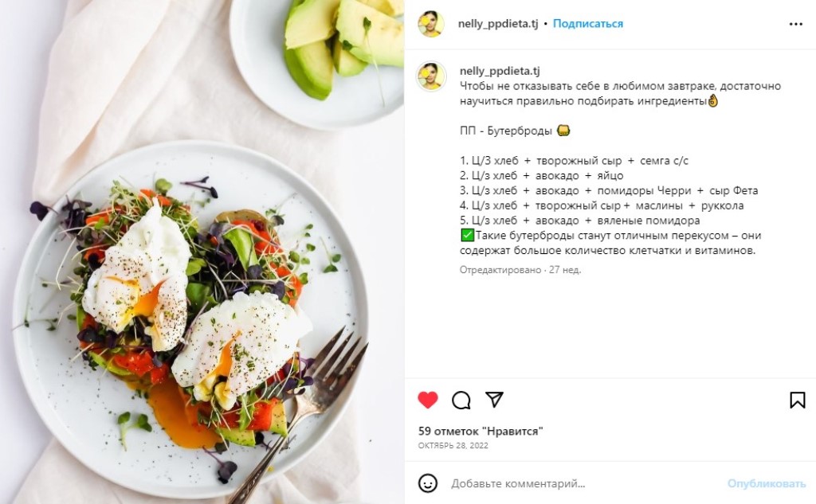Screen dimensions: 816x504
Task: Click the Опубликовать publish button
Action: tap(766, 484)
